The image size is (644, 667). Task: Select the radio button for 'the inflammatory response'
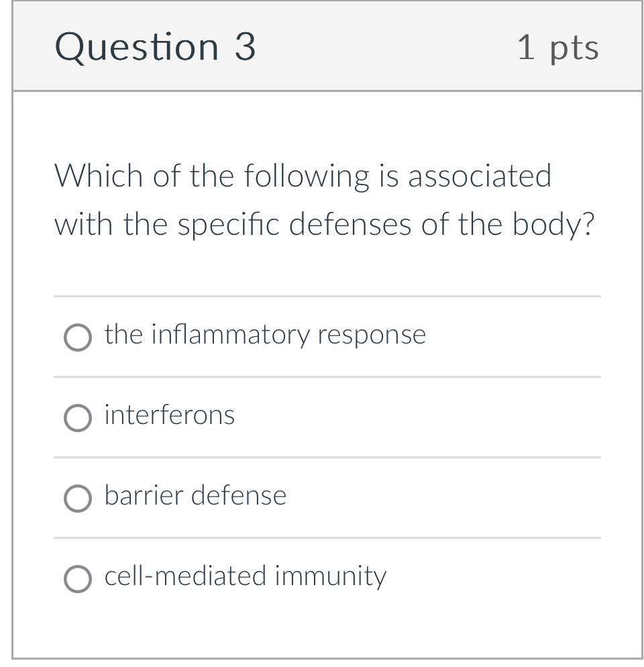tap(78, 338)
